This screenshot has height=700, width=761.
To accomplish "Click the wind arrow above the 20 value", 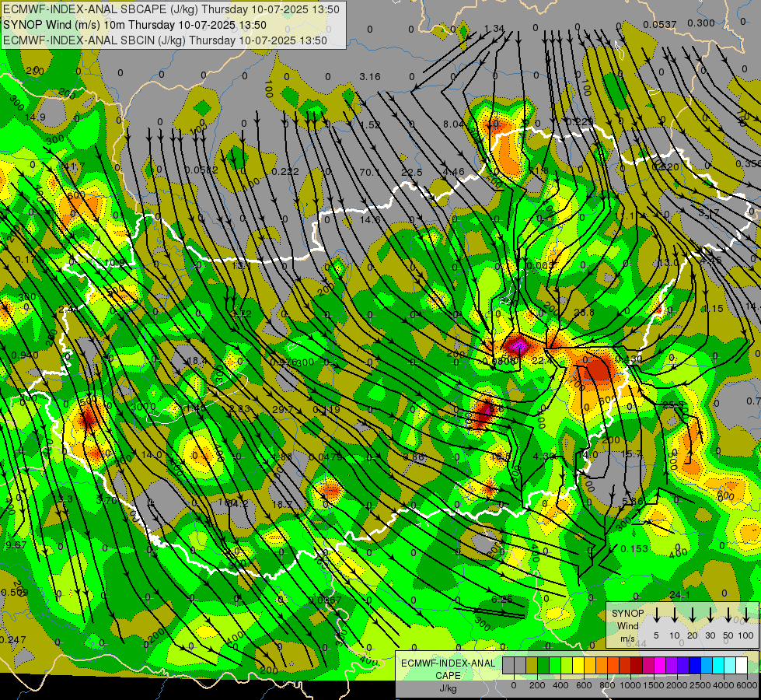I will click(x=693, y=615).
